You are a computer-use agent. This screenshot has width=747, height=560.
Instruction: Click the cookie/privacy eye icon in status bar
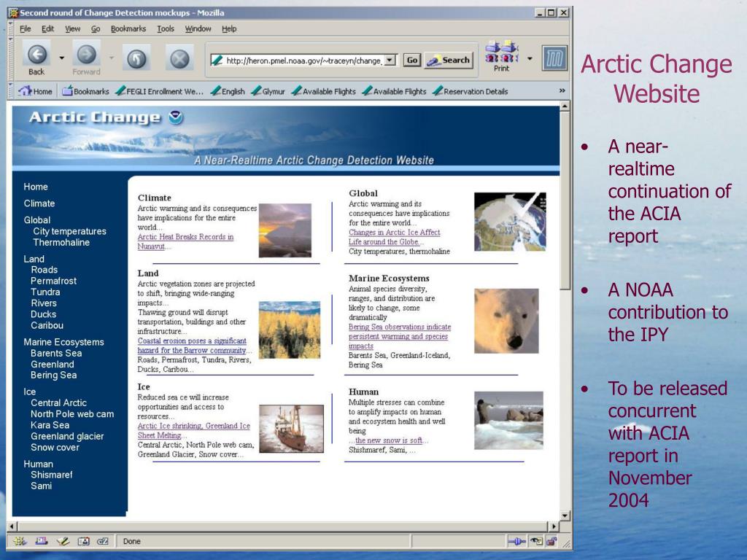coord(536,541)
